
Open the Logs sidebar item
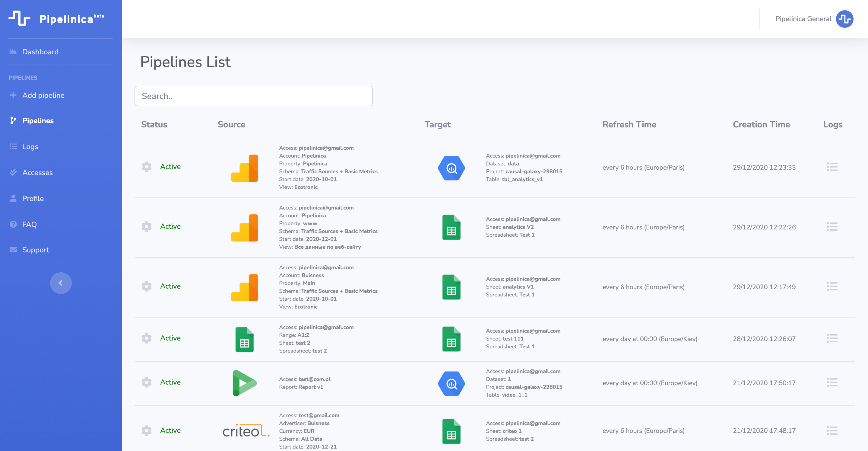[x=30, y=147]
